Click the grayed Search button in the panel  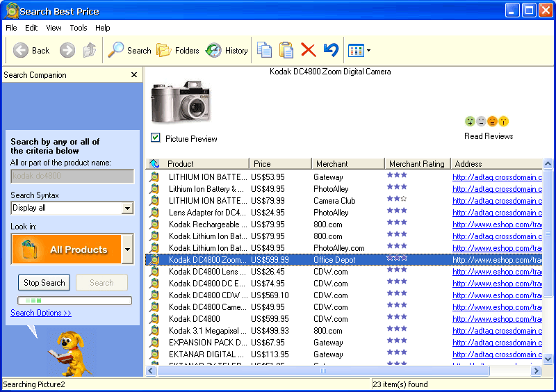coord(101,283)
